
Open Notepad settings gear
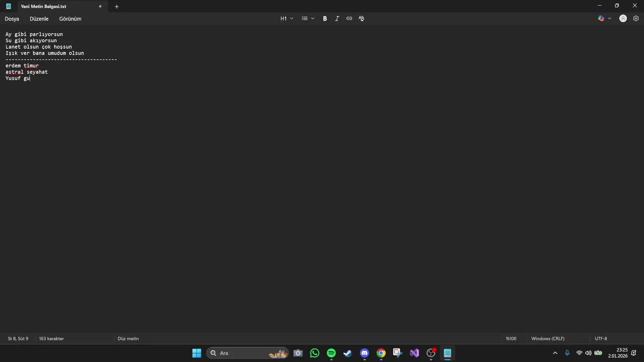pos(636,19)
